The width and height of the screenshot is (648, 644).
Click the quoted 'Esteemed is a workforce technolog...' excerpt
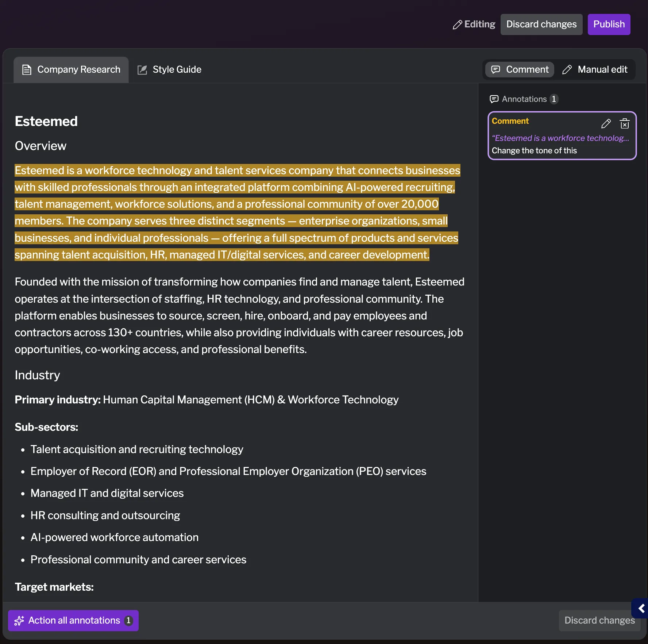point(560,138)
